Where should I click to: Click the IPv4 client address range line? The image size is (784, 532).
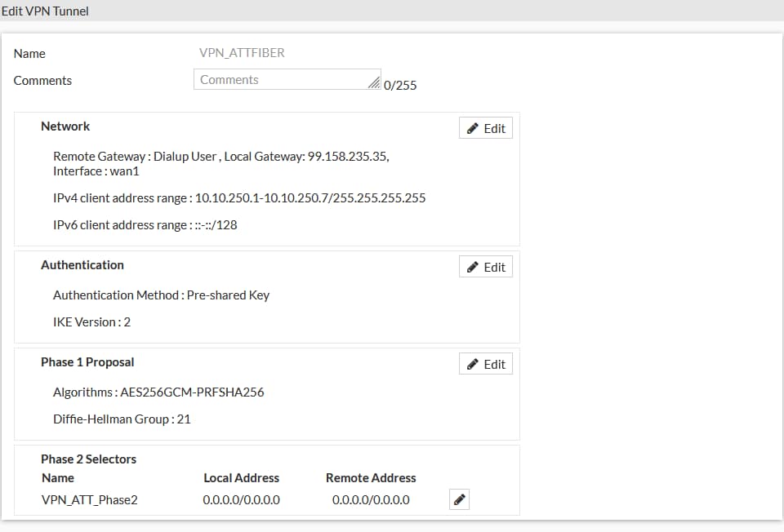tap(239, 198)
